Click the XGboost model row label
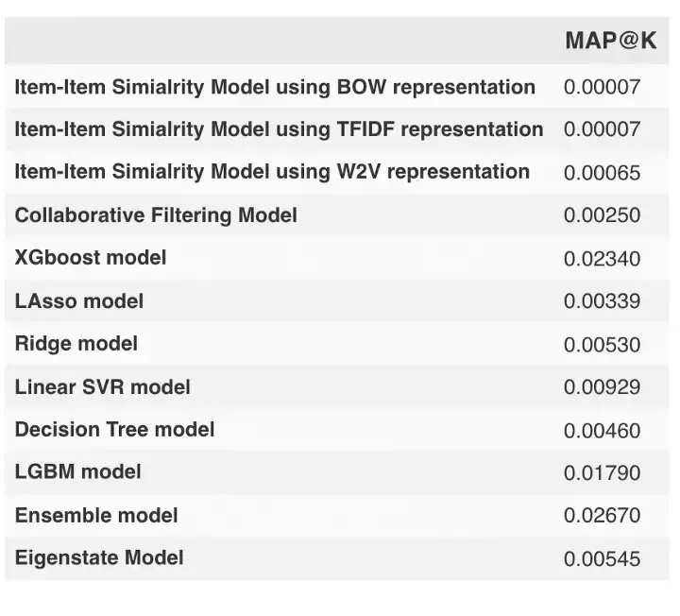The height and width of the screenshot is (616, 680). pyautogui.click(x=91, y=258)
